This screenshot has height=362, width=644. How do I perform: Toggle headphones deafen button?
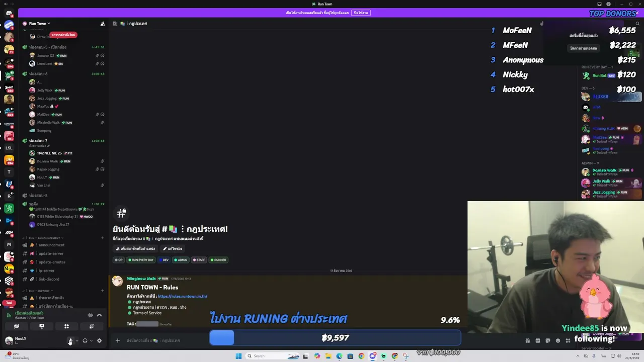tap(85, 340)
